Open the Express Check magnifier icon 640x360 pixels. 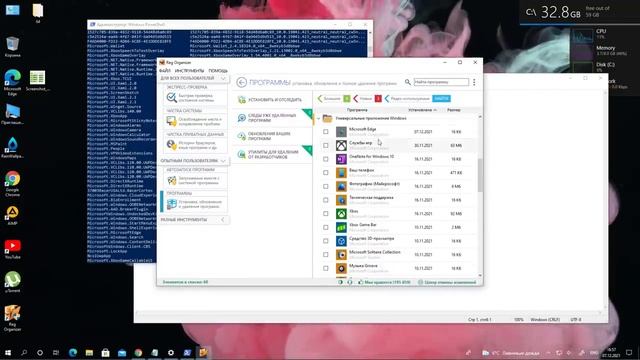[171, 98]
